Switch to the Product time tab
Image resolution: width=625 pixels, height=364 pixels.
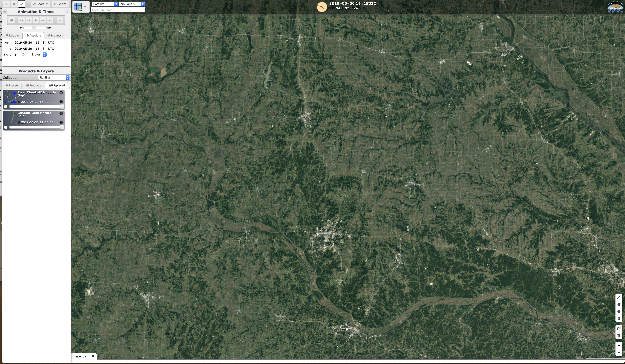54,35
